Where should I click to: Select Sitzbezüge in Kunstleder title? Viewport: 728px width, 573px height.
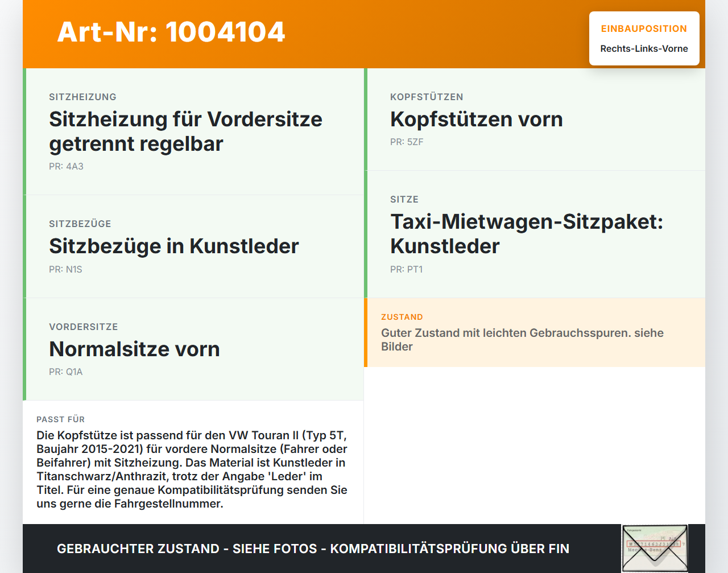(174, 246)
